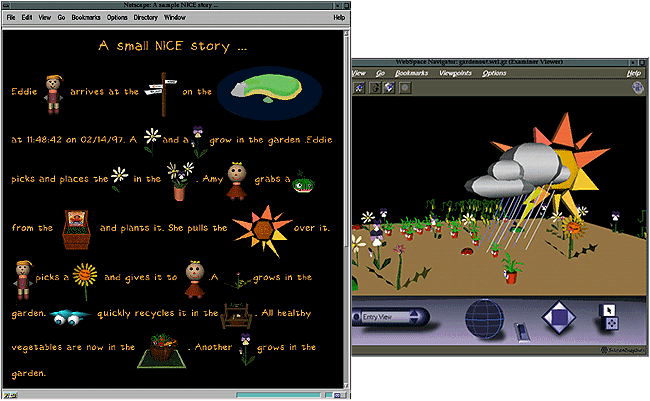Click the third WebSpace toolbar icon
Viewport: 650px width, 401px height.
click(388, 87)
